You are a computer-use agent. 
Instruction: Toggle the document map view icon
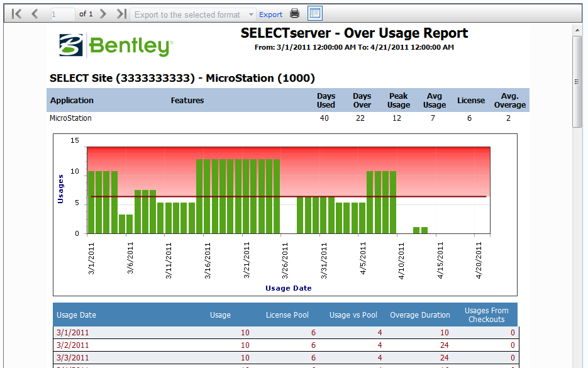315,13
